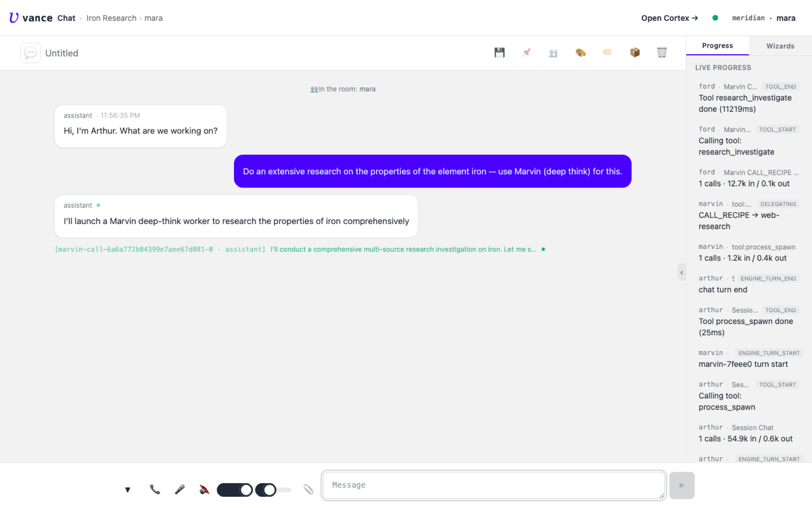The width and height of the screenshot is (812, 508).
Task: Click the tag label icon
Action: (x=607, y=52)
